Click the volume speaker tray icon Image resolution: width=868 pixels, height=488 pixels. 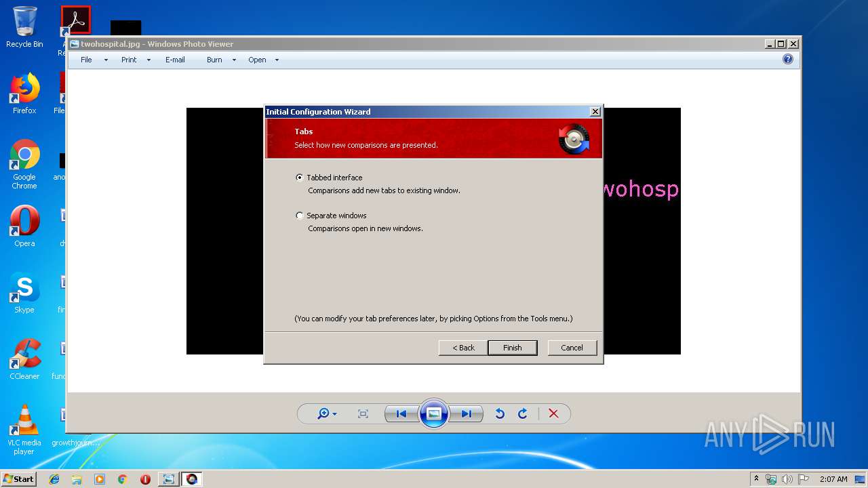(x=787, y=479)
